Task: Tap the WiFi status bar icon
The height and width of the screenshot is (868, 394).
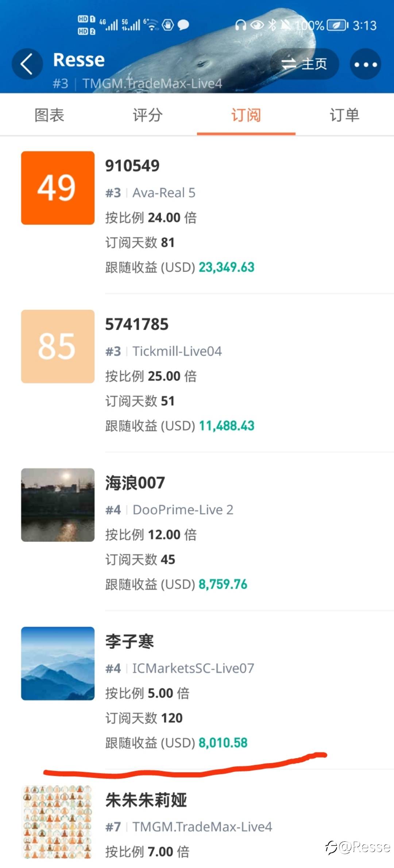Action: click(x=151, y=25)
